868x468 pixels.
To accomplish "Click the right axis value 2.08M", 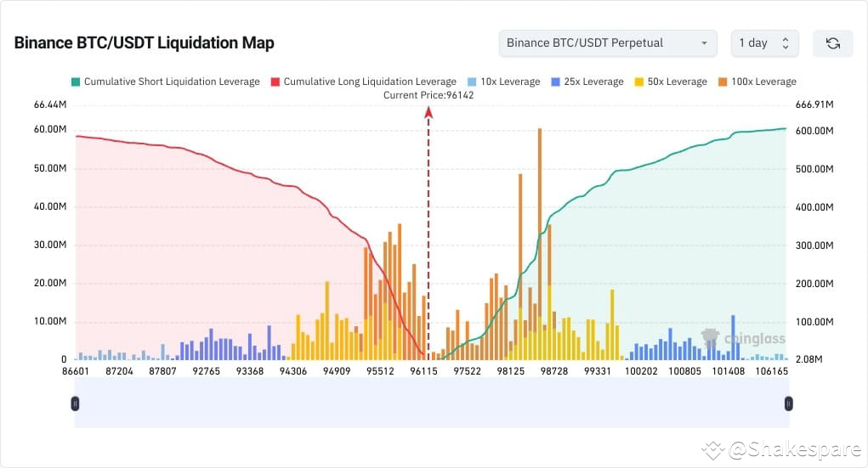I will [x=808, y=359].
